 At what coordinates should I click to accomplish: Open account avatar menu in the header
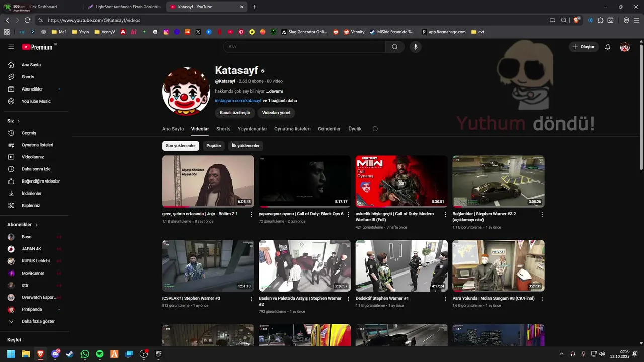[625, 47]
